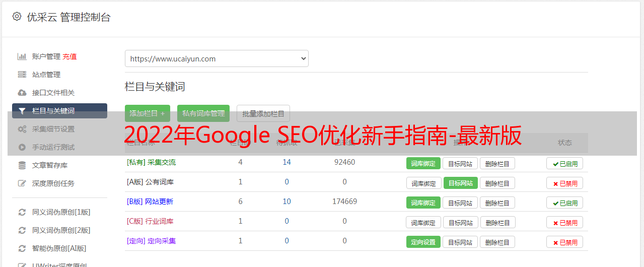Click the server icon for 站点管理
This screenshot has width=644, height=267.
[x=22, y=75]
